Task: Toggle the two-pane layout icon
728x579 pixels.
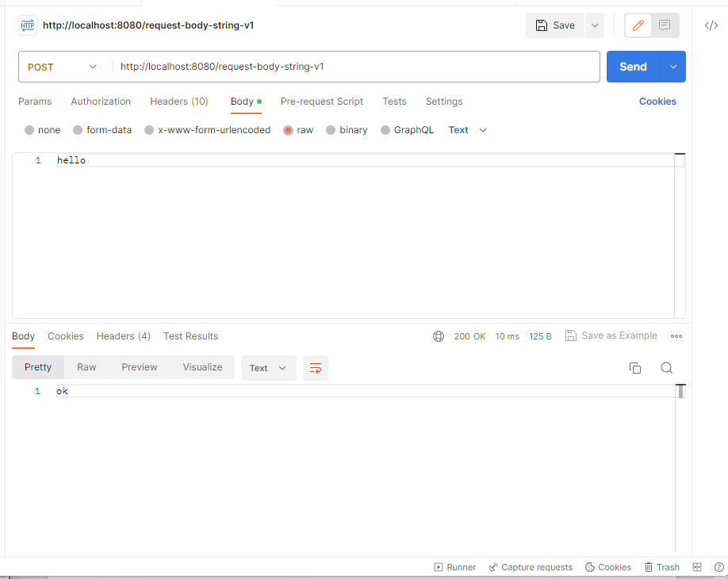Action: coord(697,567)
